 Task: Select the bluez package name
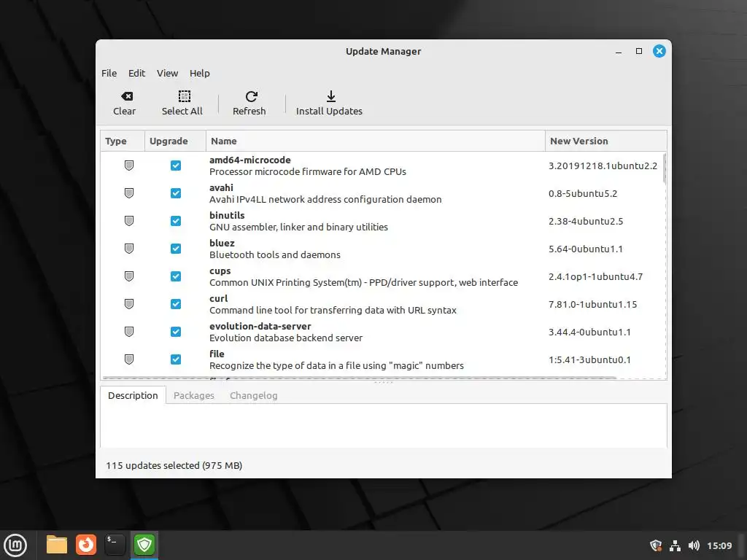pos(222,243)
